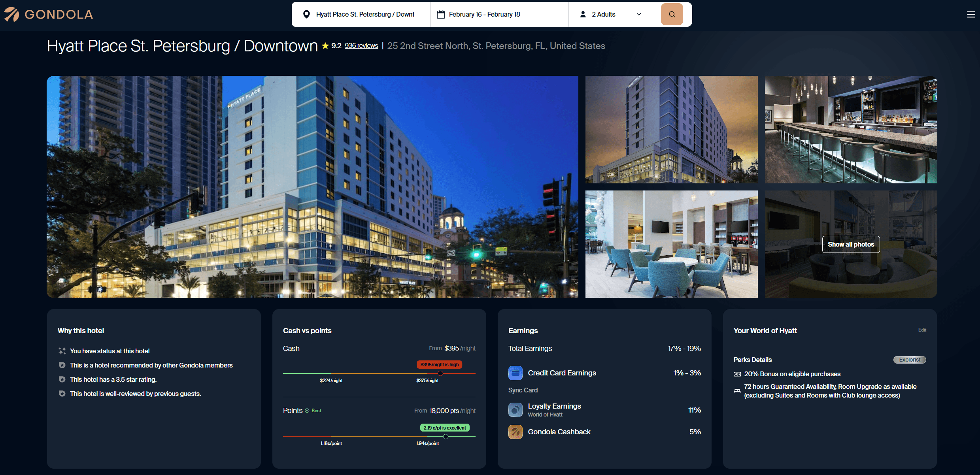
Task: Click the points value slider marker
Action: pyautogui.click(x=446, y=437)
